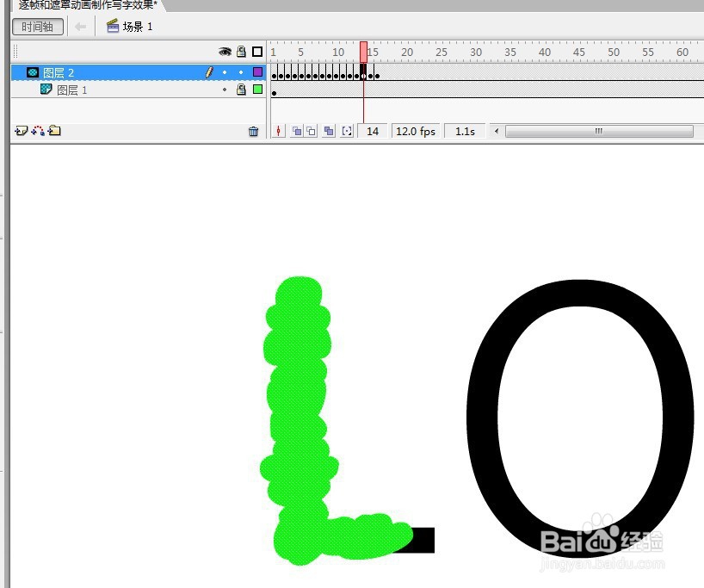Hide all layers with the eye icon
This screenshot has width=704, height=588.
pos(224,51)
